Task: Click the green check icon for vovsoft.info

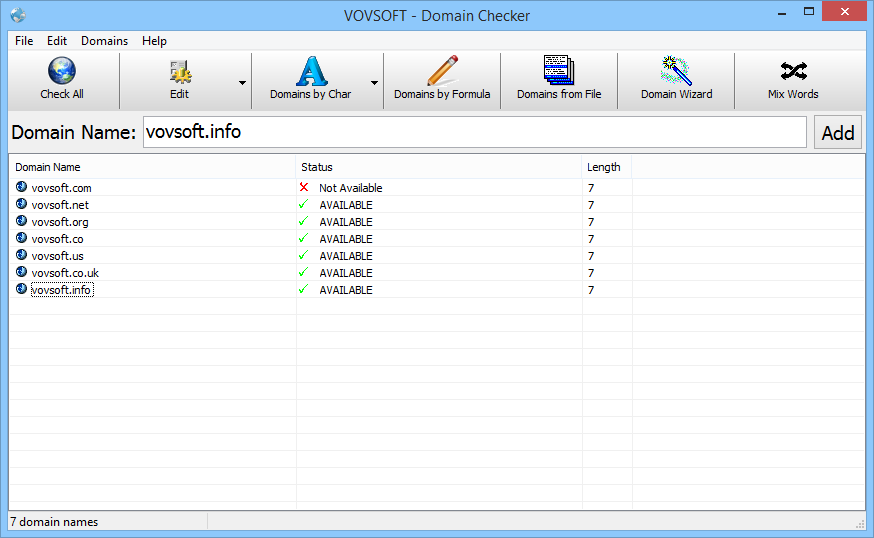Action: [x=304, y=289]
